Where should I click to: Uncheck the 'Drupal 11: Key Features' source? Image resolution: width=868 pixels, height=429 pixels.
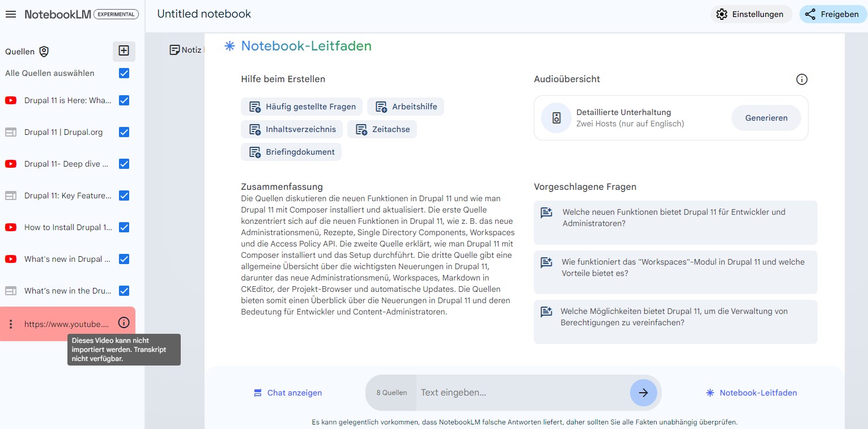[x=124, y=196]
